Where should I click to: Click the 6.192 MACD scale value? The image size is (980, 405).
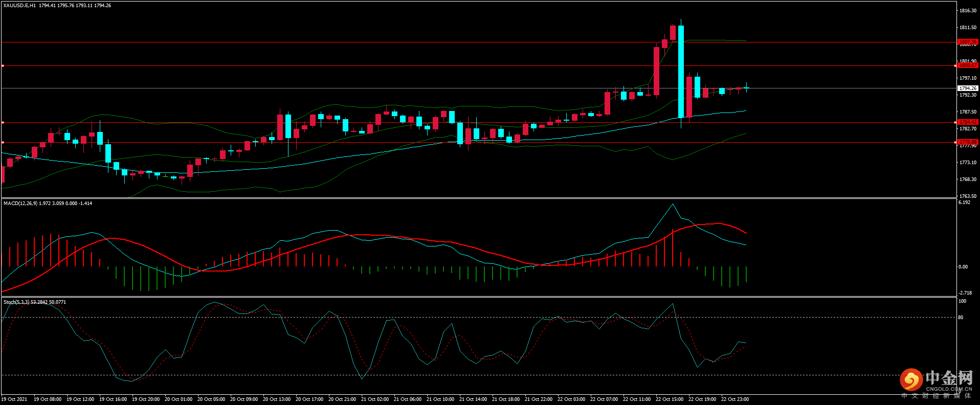pyautogui.click(x=964, y=202)
